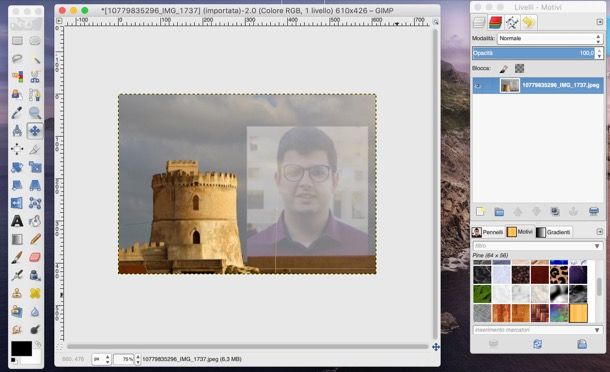Select the Move tool in toolbox
Screen dimensions: 610x372
[x=35, y=131]
